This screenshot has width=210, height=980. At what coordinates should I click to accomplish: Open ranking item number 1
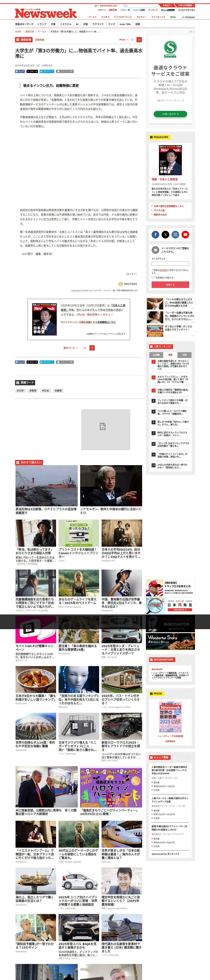pos(170,365)
